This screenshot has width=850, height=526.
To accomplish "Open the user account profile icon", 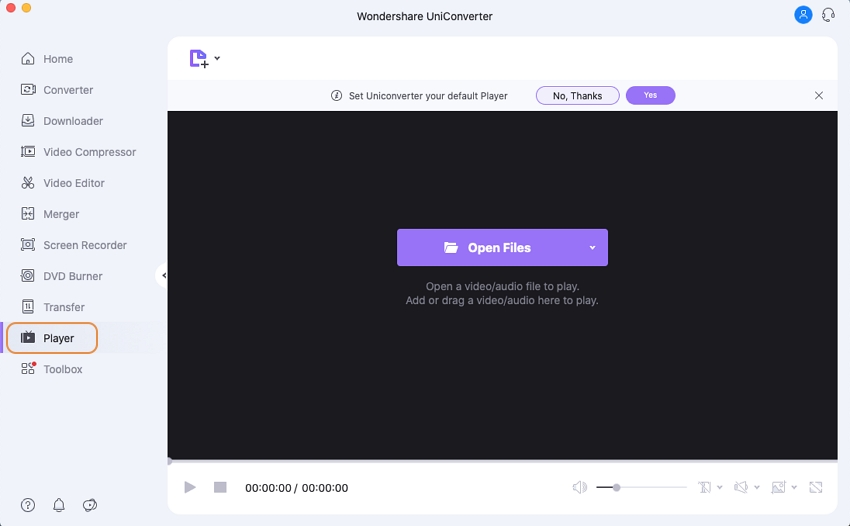I will [803, 15].
